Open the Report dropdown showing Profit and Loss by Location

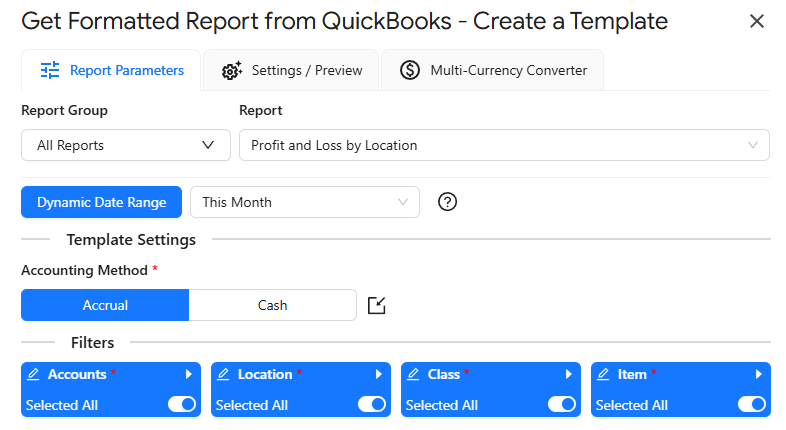pyautogui.click(x=504, y=145)
